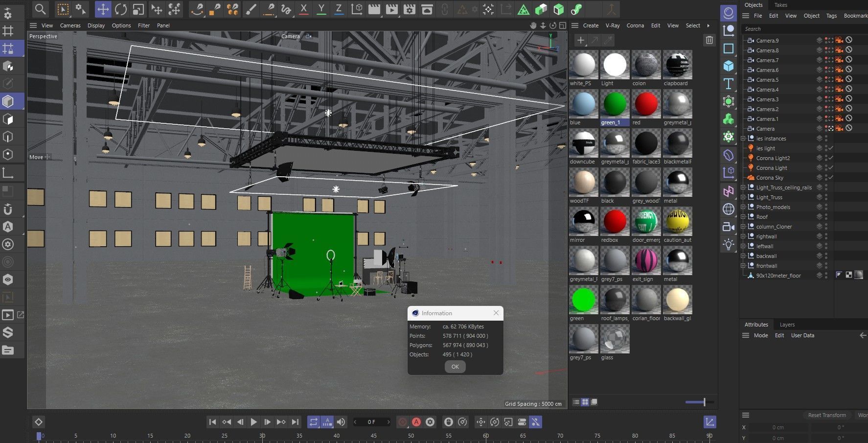The height and width of the screenshot is (443, 868).
Task: Toggle Y axis lock
Action: 321,9
